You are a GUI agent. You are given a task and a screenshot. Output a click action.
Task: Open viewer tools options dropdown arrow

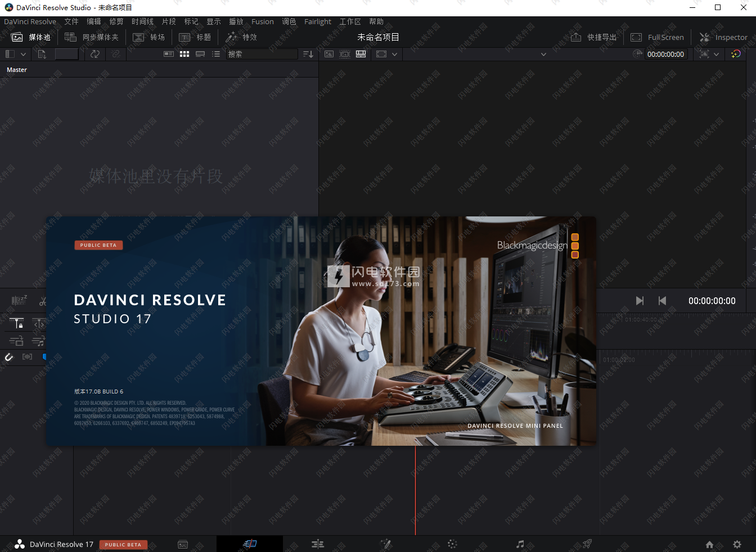pos(716,55)
